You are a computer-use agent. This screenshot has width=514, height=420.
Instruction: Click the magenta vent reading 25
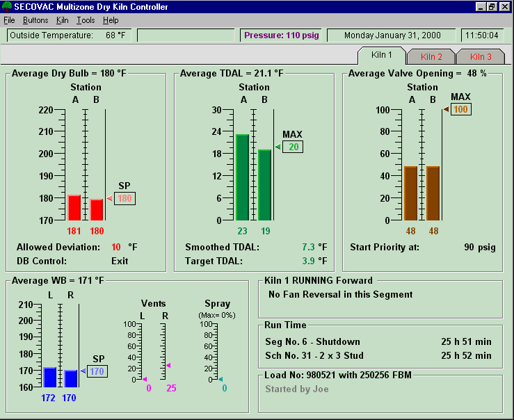coord(171,388)
